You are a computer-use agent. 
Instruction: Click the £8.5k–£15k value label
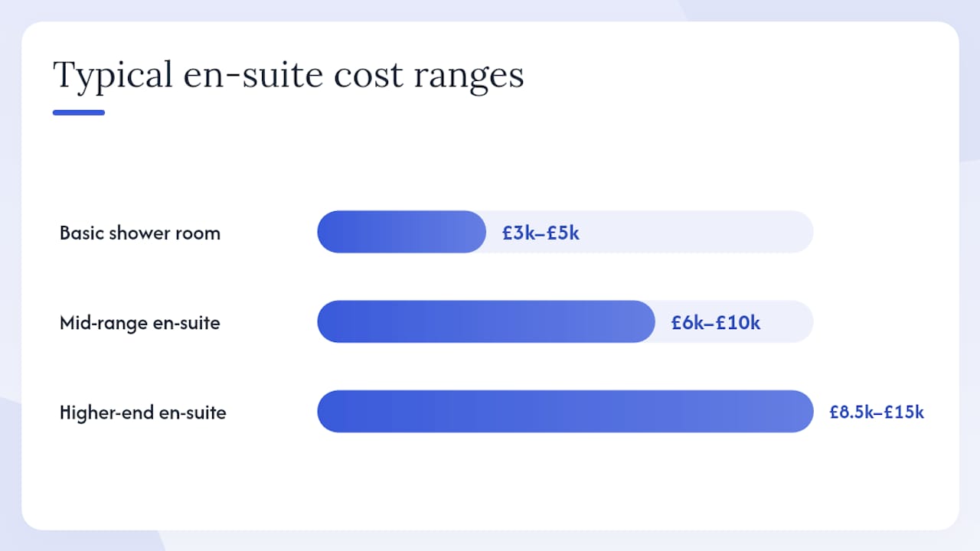[x=877, y=412]
